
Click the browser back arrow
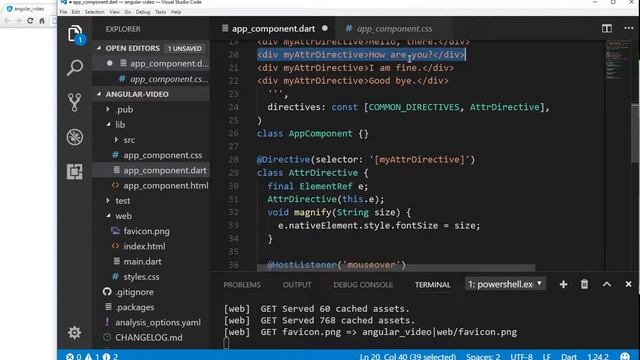[x=7, y=20]
